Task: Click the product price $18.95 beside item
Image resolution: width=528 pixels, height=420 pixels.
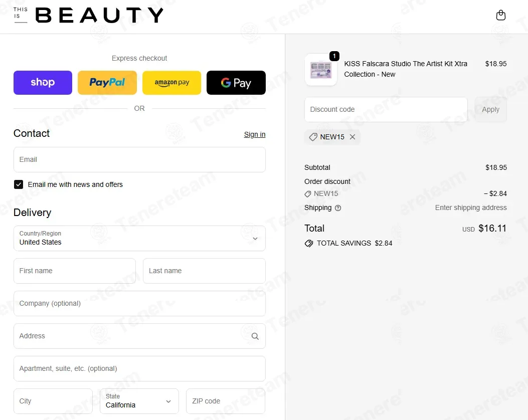Action: point(496,64)
